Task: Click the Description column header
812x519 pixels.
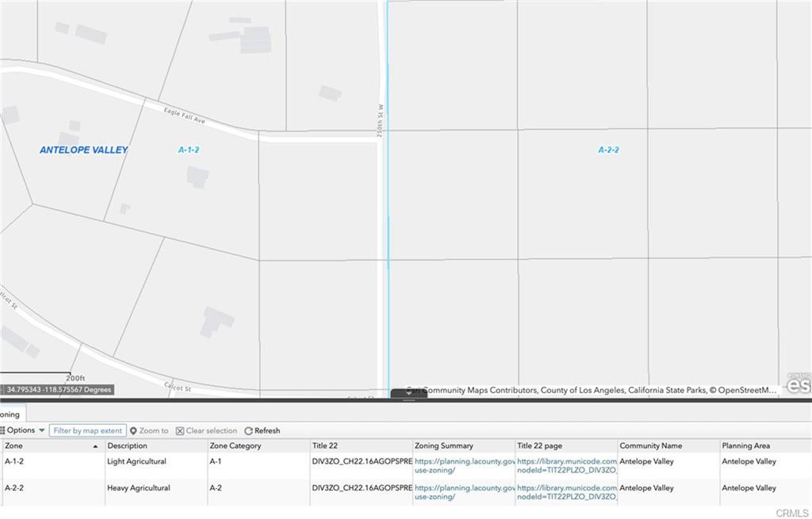Action: pyautogui.click(x=127, y=445)
